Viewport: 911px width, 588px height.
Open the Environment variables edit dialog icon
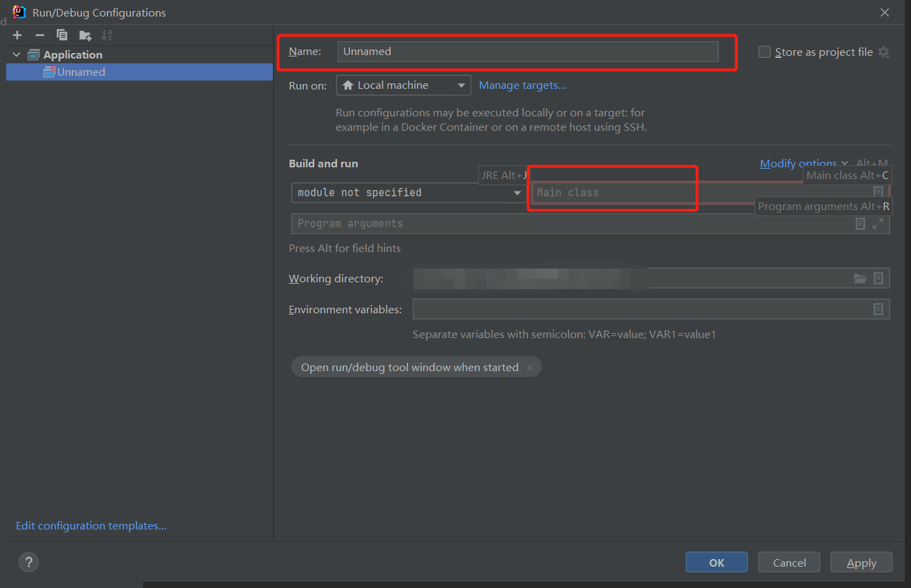pyautogui.click(x=878, y=309)
